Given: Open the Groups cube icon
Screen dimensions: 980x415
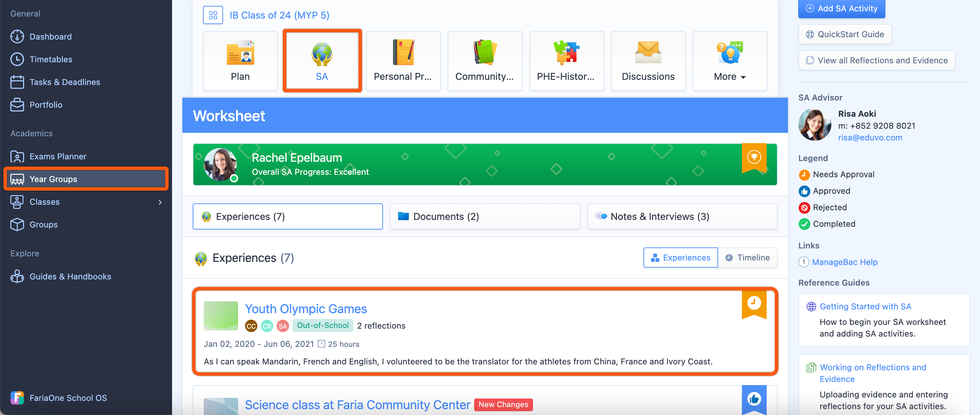Looking at the screenshot, I should click(17, 224).
